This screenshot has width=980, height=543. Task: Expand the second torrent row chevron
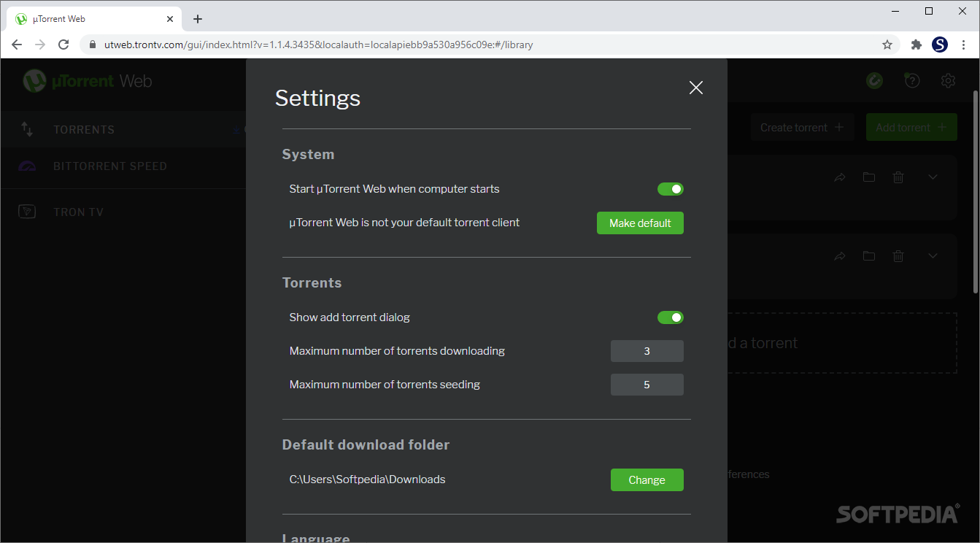[x=933, y=255]
